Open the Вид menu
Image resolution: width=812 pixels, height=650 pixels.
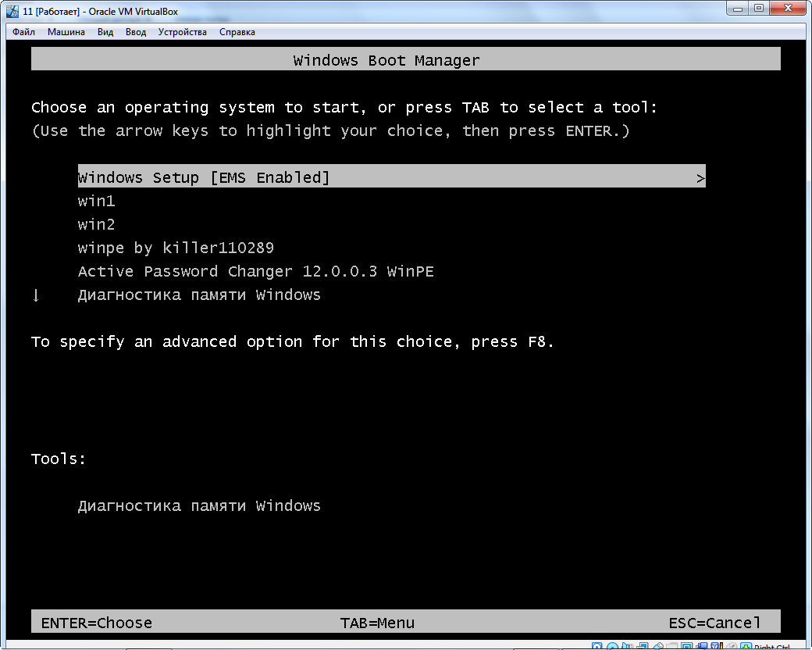(105, 32)
